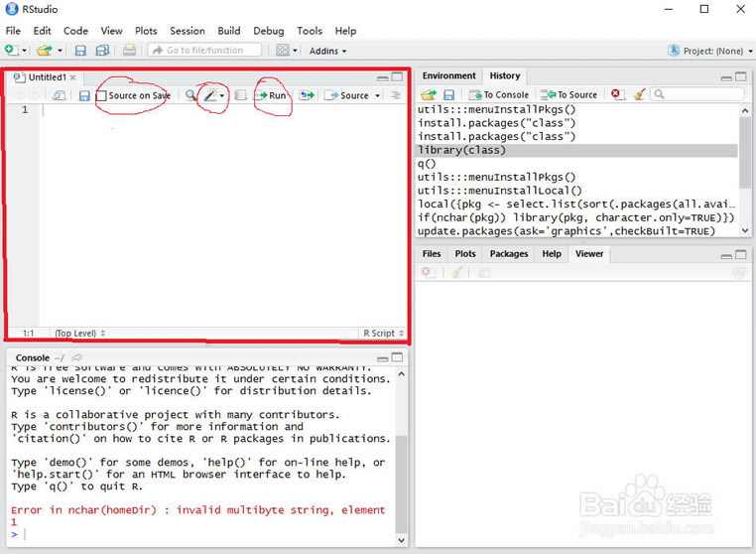Expand the recent files dropdown arrow
The height and width of the screenshot is (554, 756).
coord(60,51)
